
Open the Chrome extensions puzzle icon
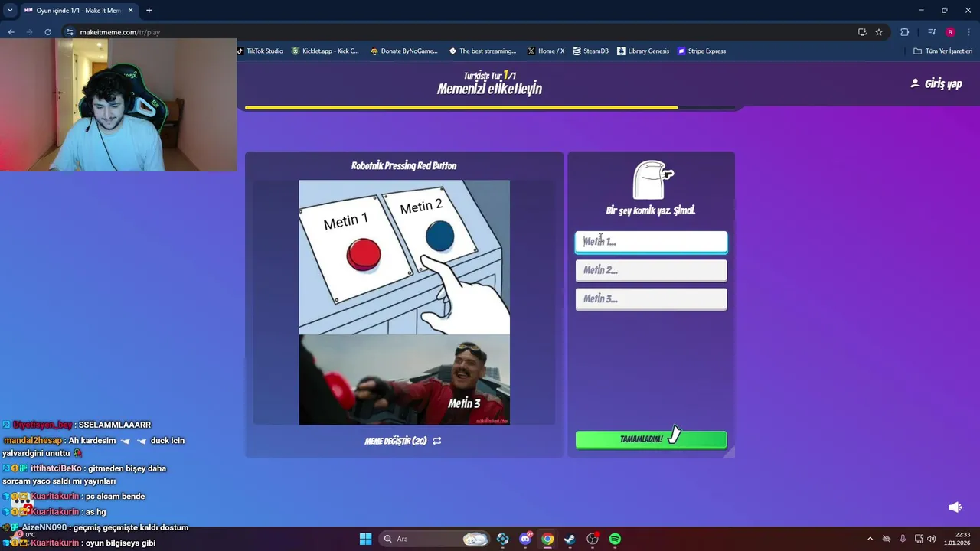[x=905, y=32]
